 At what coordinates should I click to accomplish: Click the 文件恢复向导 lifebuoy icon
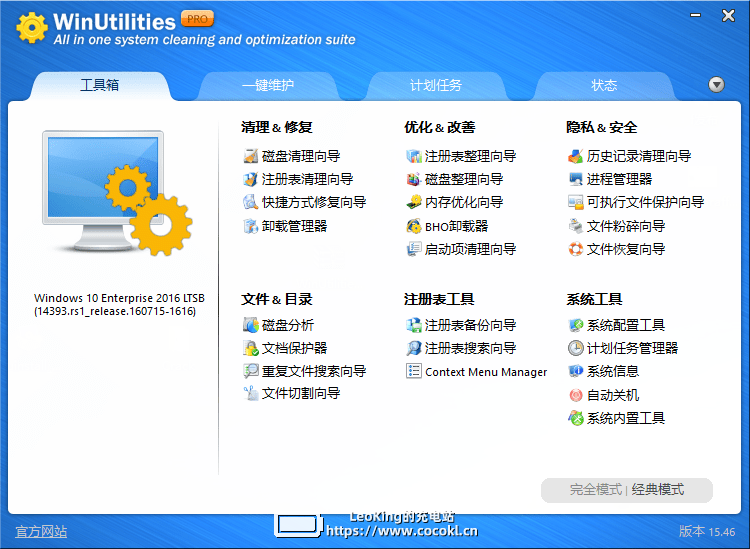(576, 249)
